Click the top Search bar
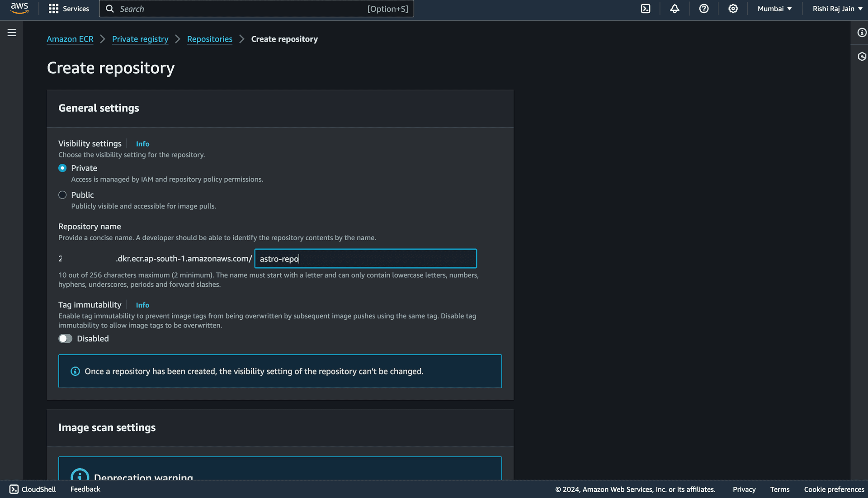Viewport: 868px width, 498px height. click(256, 9)
